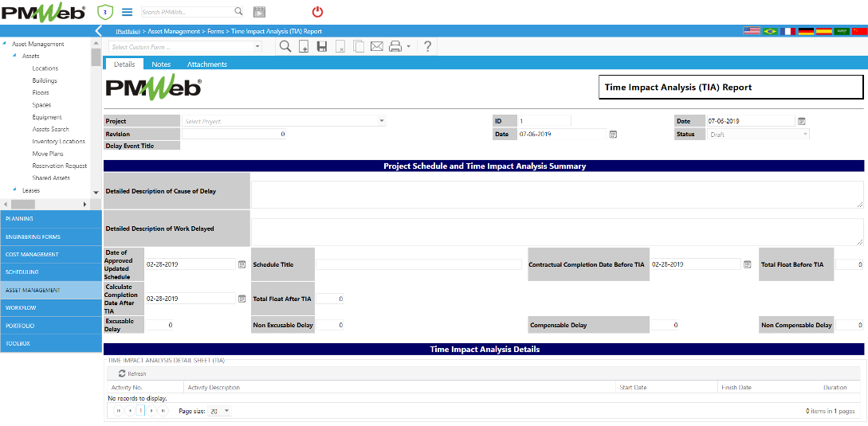Save the form with floppy disk icon
The height and width of the screenshot is (426, 868).
pos(322,47)
